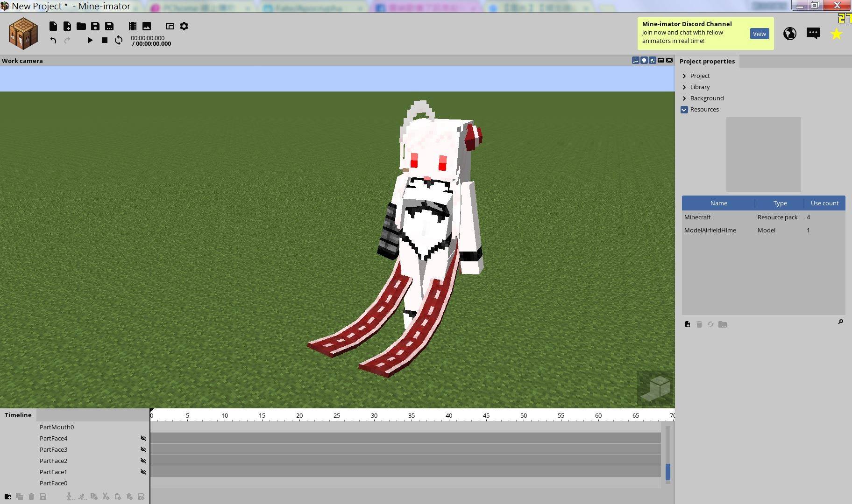
Task: Reload the selected resource
Action: coord(710,324)
